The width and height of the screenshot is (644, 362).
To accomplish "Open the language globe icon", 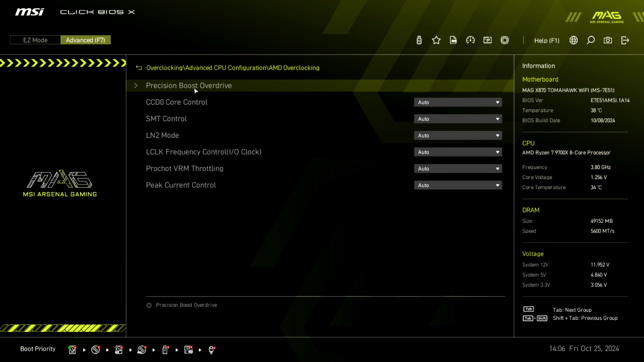I will point(574,40).
